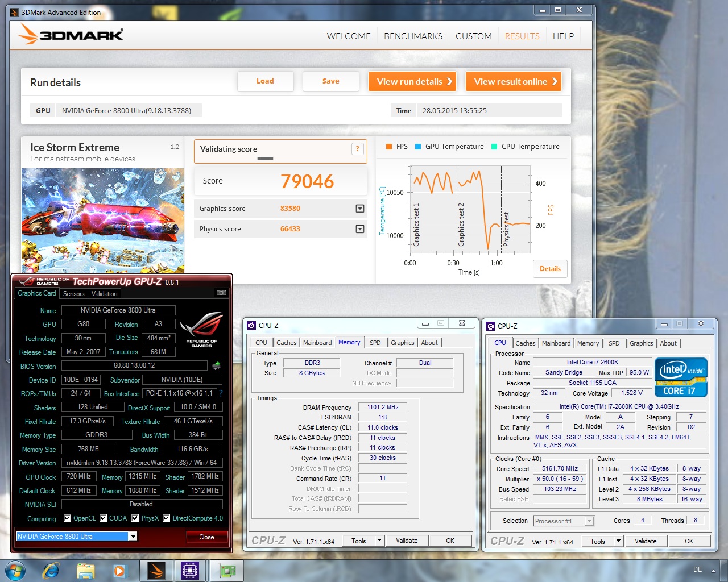Screen dimensions: 728x582
Task: Switch to Validation tab in GPU-Z
Action: click(x=105, y=294)
